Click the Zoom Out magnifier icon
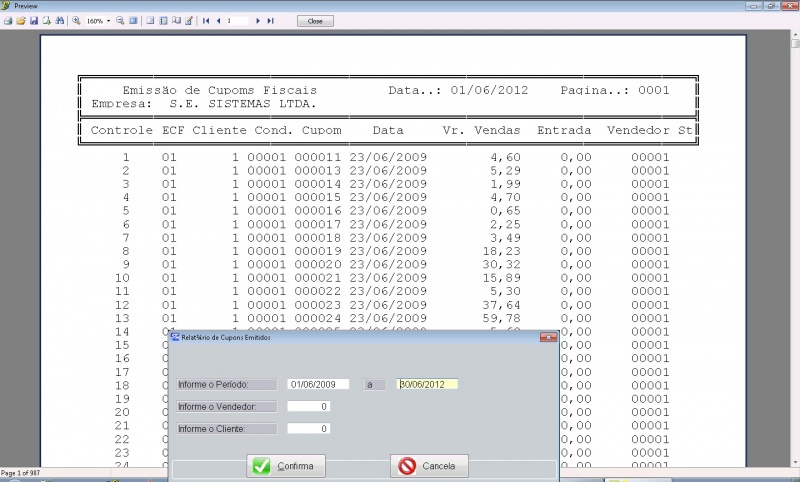Image resolution: width=800 pixels, height=482 pixels. [x=120, y=20]
